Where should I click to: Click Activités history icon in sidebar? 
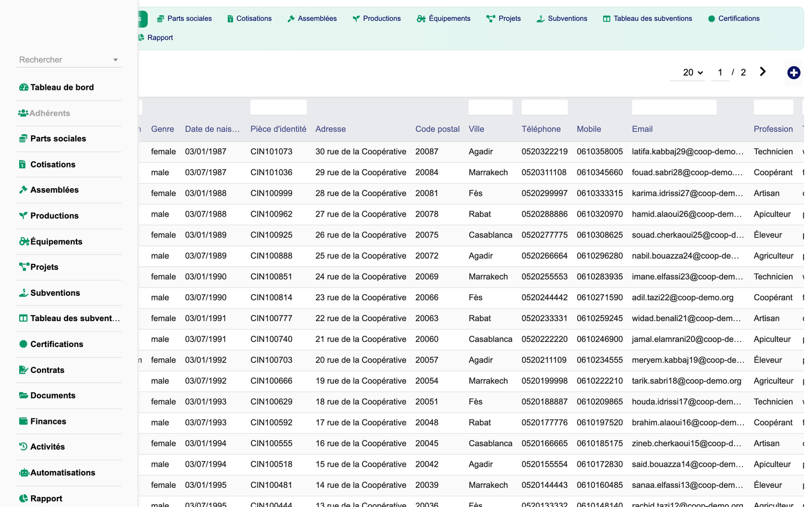(23, 447)
